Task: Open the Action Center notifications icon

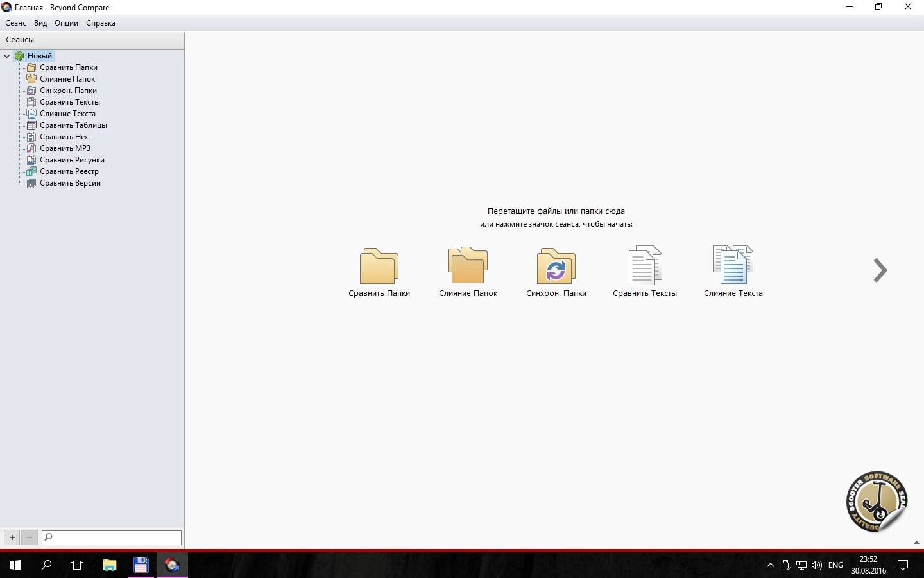Action: pos(903,565)
